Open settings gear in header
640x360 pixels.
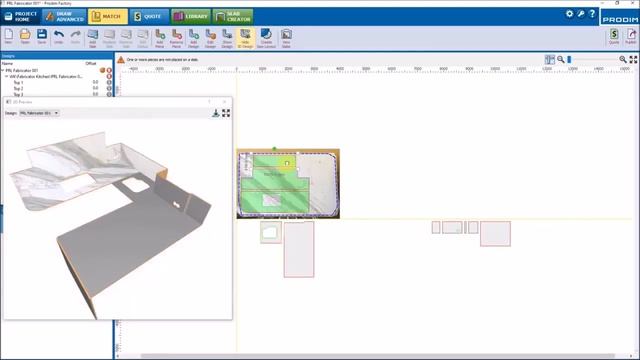tap(569, 14)
